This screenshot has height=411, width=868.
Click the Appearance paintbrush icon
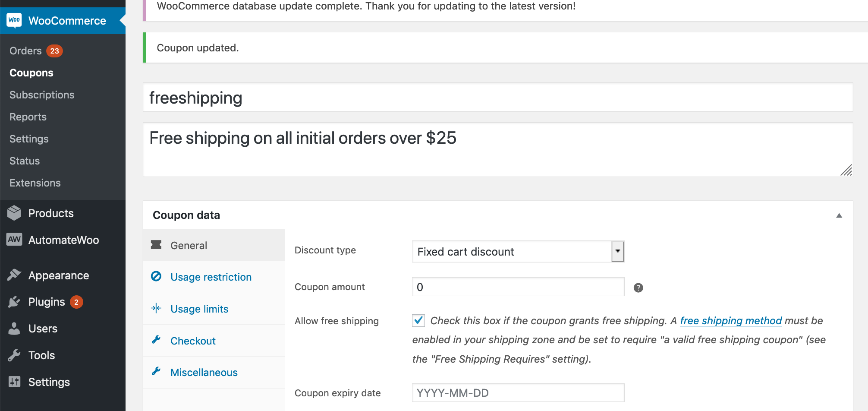[14, 275]
